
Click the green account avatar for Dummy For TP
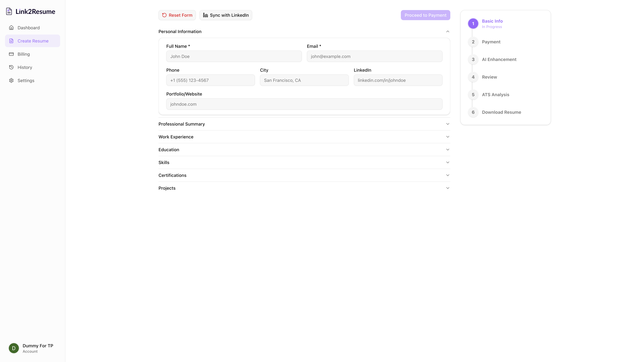click(14, 348)
